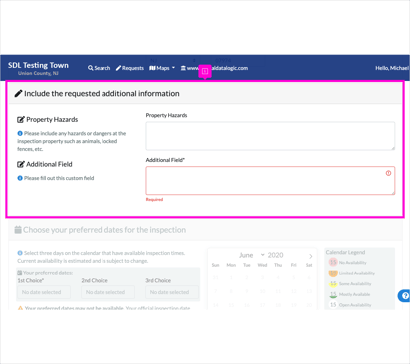Click the SDL Testing Town brand title

38,65
